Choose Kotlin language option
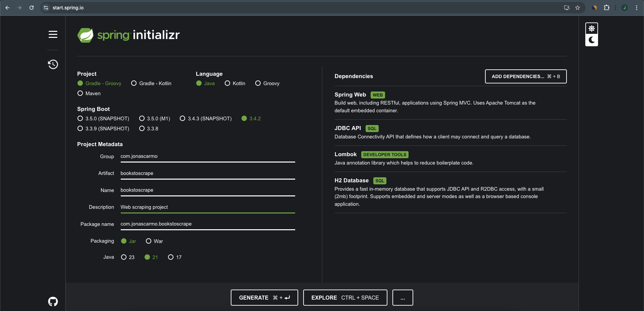 pos(235,83)
